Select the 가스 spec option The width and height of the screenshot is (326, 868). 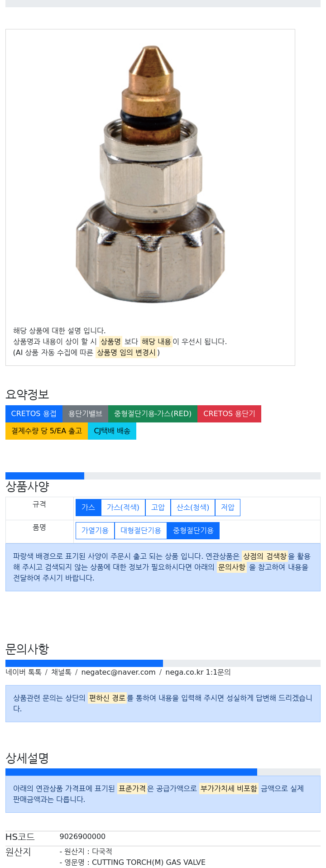coord(88,508)
